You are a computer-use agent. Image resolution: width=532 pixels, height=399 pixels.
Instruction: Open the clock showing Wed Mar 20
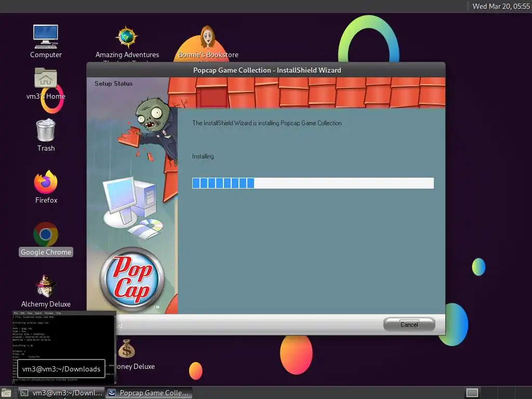coord(501,6)
